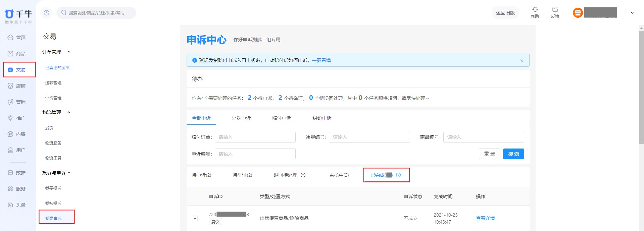The width and height of the screenshot is (644, 231).
Task: Collapse the 物流管理 menu group
Action: [x=69, y=112]
